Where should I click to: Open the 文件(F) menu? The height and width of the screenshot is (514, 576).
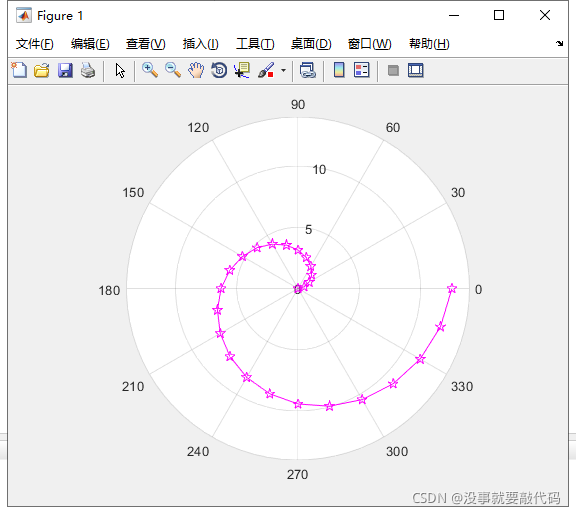point(35,44)
